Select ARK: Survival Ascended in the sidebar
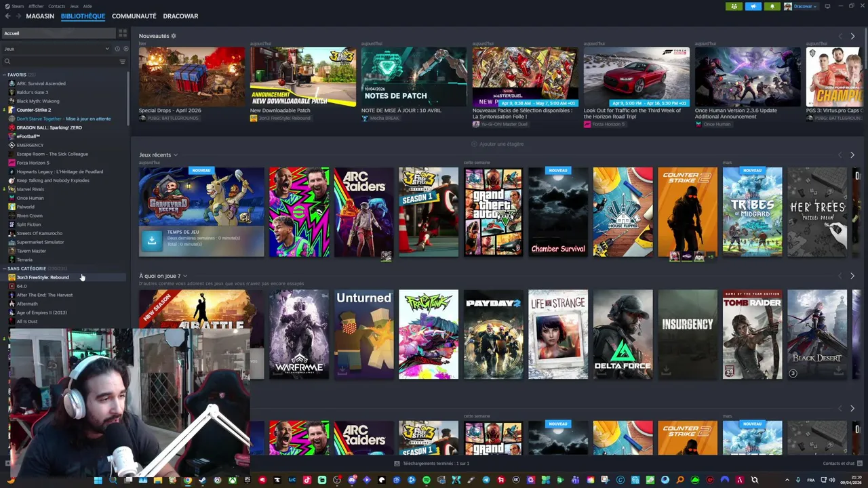Screen dimensions: 868x488 click(x=41, y=83)
